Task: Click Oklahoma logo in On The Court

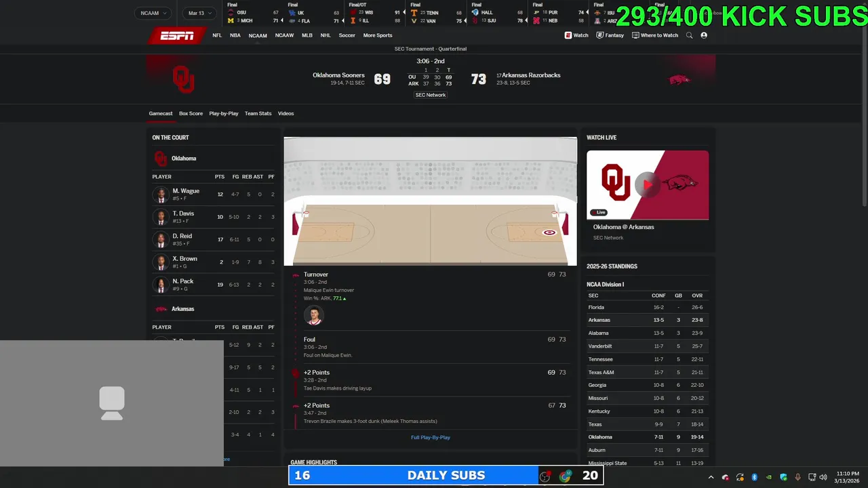Action: click(161, 159)
